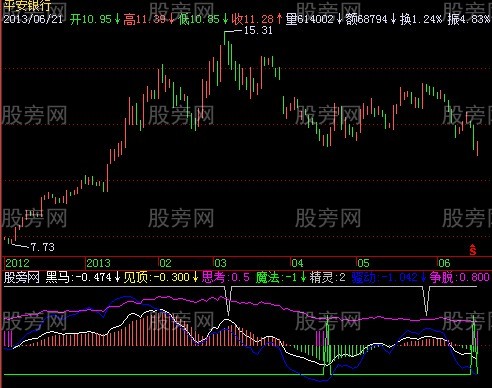
Task: Click the opening price 开10.95 value
Action: coord(91,19)
